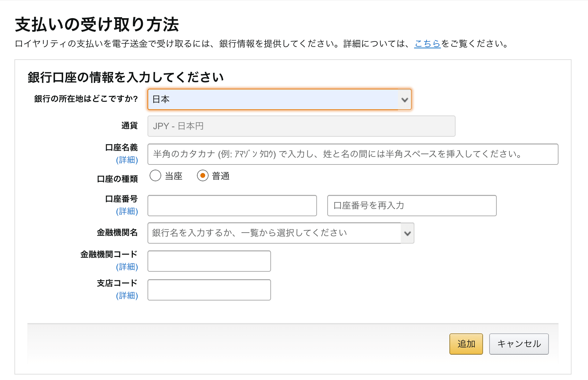Click the 支店コード input field

(x=209, y=290)
